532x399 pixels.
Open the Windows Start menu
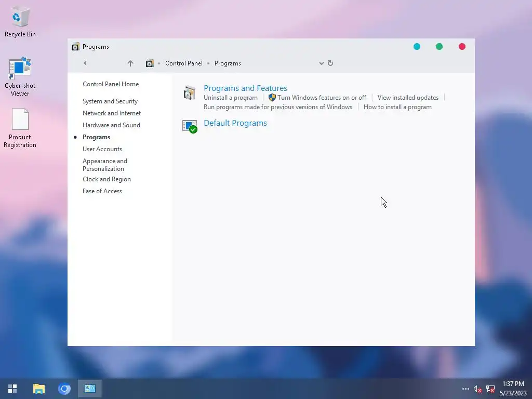(x=12, y=389)
